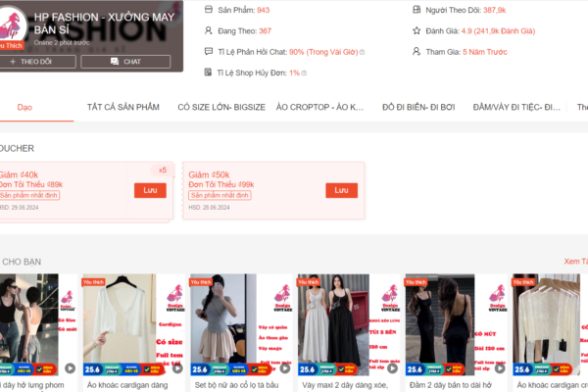This screenshot has height=392, width=588.
Task: Save the Giảm ₫40k voucher
Action: (150, 190)
